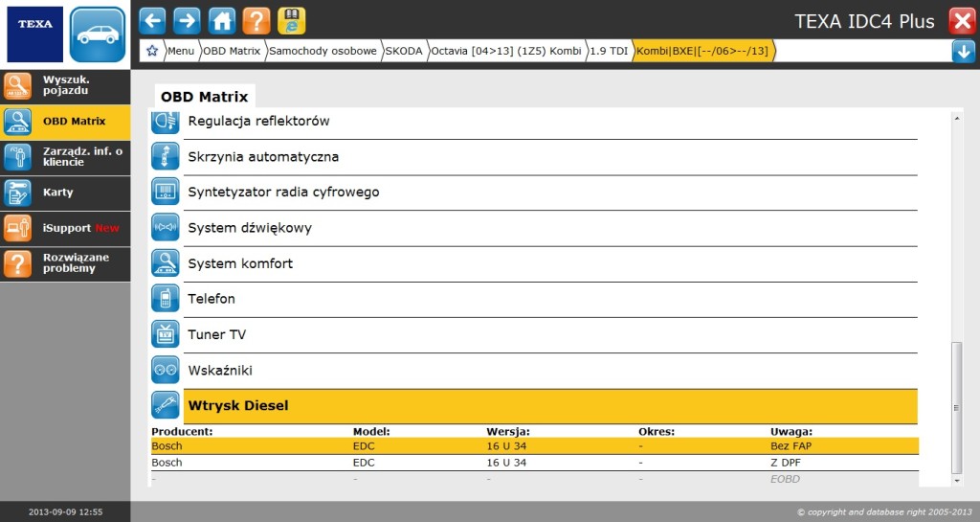
Task: Open Wskaźniki system row
Action: point(550,371)
